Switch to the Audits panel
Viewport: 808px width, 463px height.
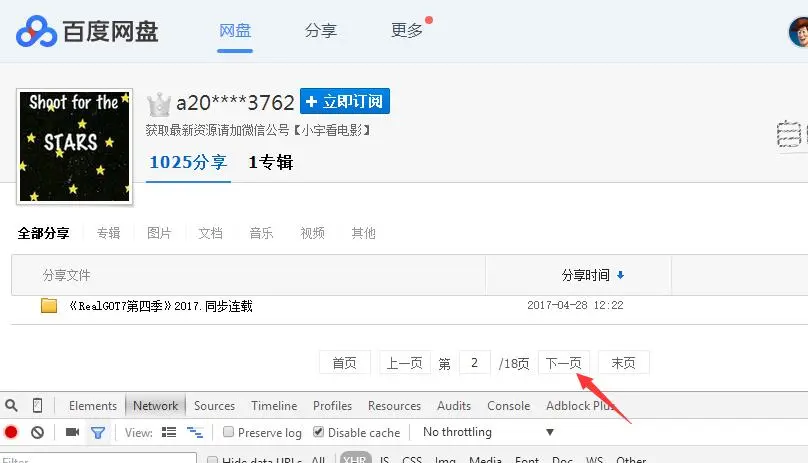tap(454, 406)
